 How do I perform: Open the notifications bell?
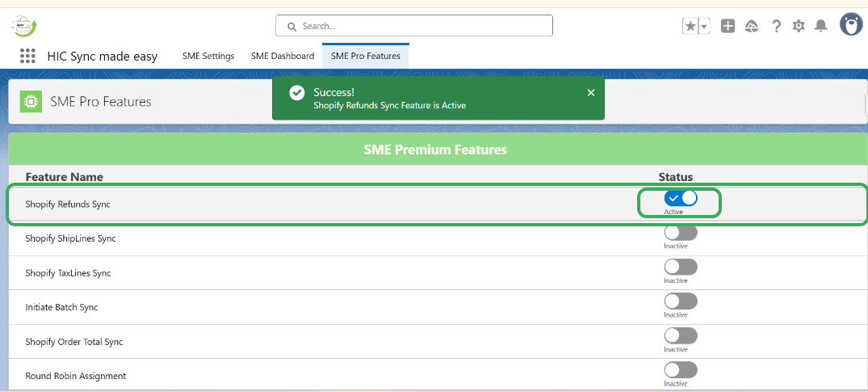821,26
